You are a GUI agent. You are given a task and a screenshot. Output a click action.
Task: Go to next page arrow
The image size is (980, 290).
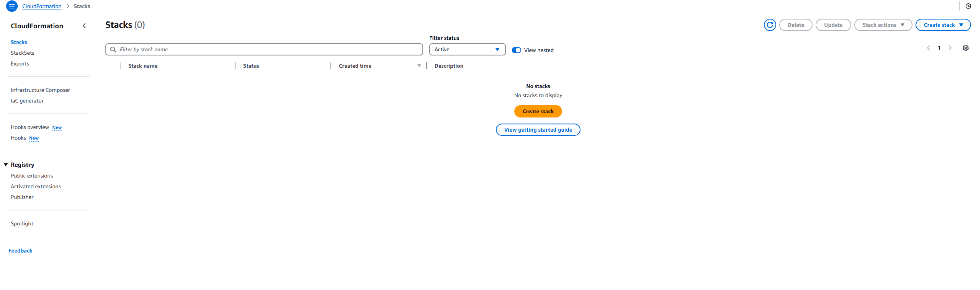tap(950, 48)
